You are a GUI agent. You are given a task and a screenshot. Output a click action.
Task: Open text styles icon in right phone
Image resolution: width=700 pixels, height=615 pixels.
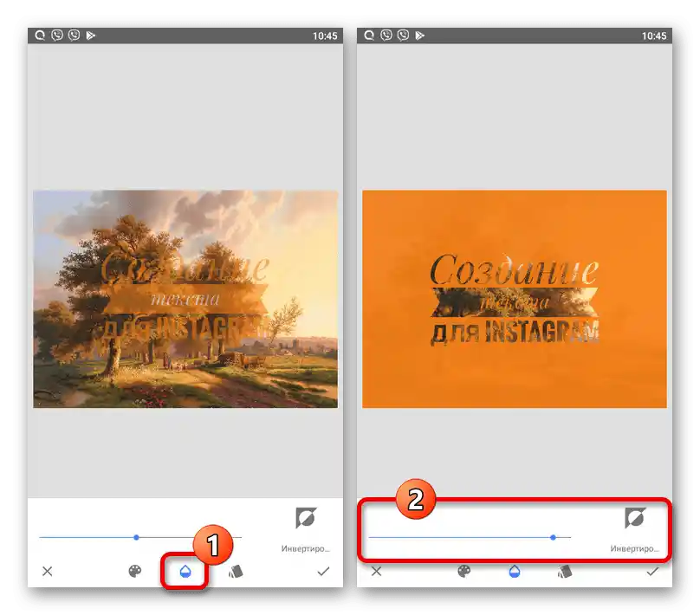tap(565, 572)
